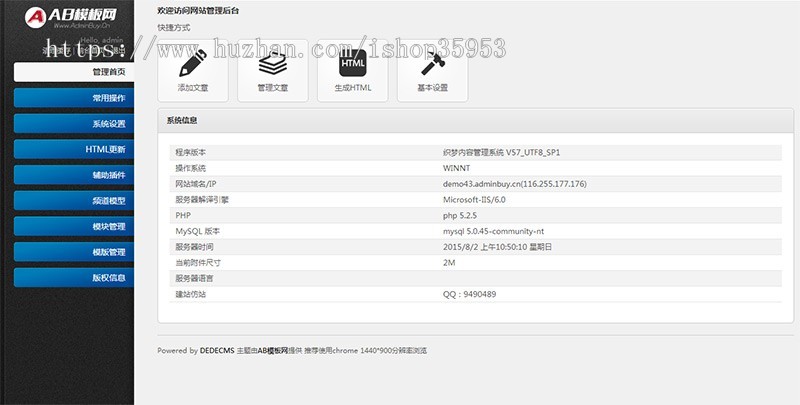Follow the AB模板网 footer link
The height and width of the screenshot is (405, 800).
click(x=273, y=351)
